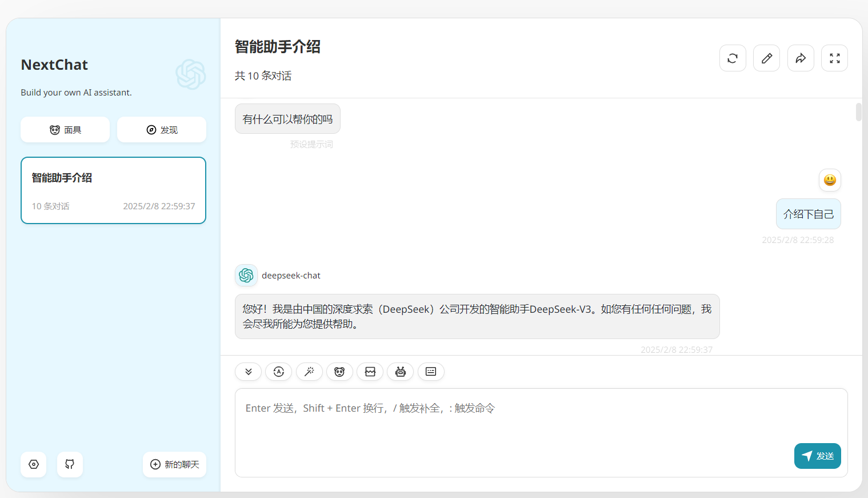Toggle the auto theme icon in chat toolbar
The image size is (868, 498).
coord(279,372)
